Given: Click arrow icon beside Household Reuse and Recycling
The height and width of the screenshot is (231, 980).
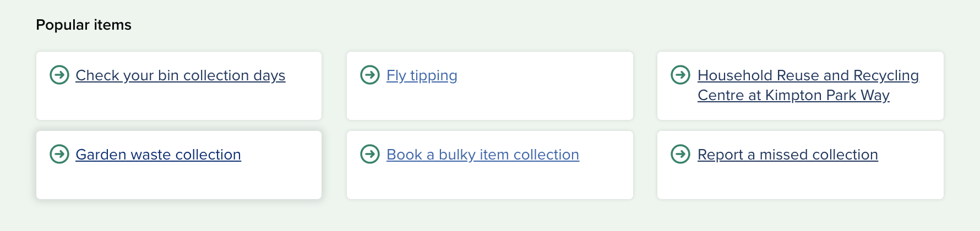Looking at the screenshot, I should (x=680, y=74).
